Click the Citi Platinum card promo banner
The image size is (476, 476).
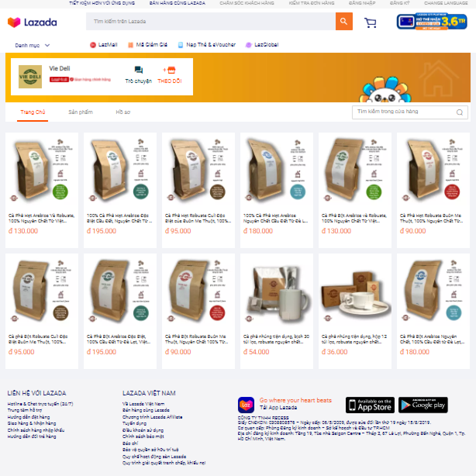coord(432,22)
